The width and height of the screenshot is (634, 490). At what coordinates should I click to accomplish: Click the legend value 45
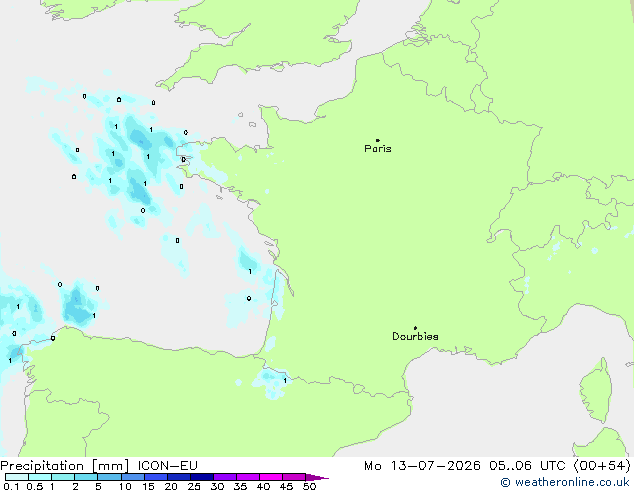[286, 486]
